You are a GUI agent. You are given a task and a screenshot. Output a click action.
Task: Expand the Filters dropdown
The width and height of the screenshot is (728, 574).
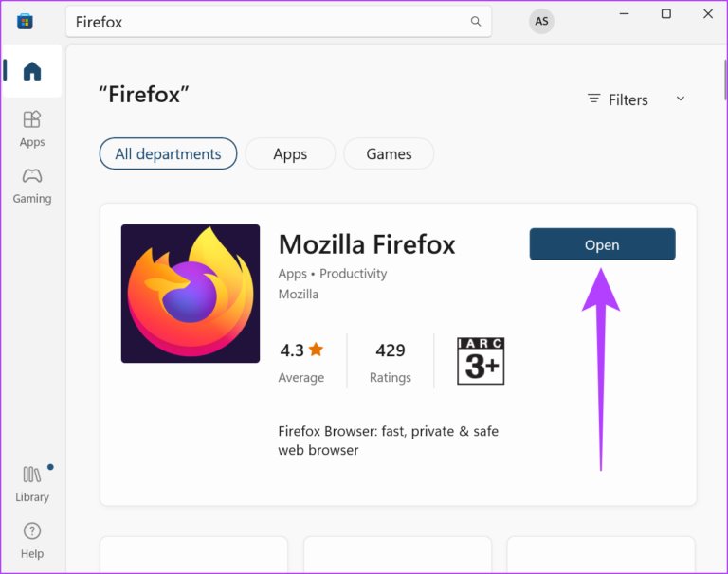(x=636, y=99)
